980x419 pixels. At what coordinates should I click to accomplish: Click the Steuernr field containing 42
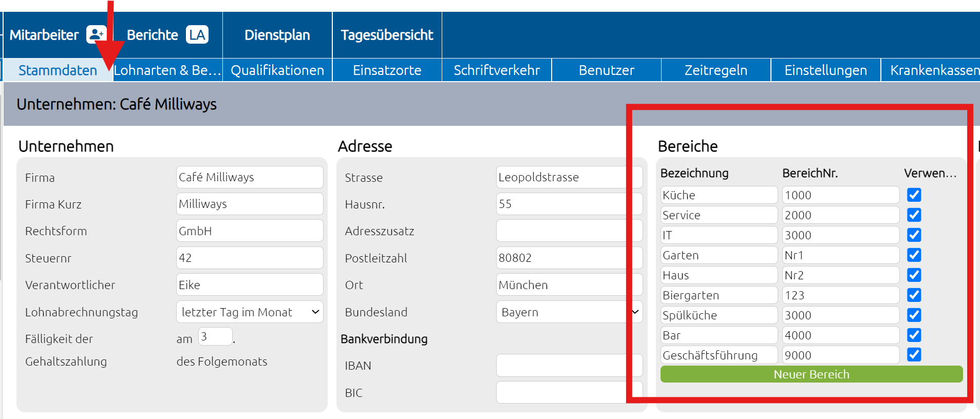pos(250,258)
